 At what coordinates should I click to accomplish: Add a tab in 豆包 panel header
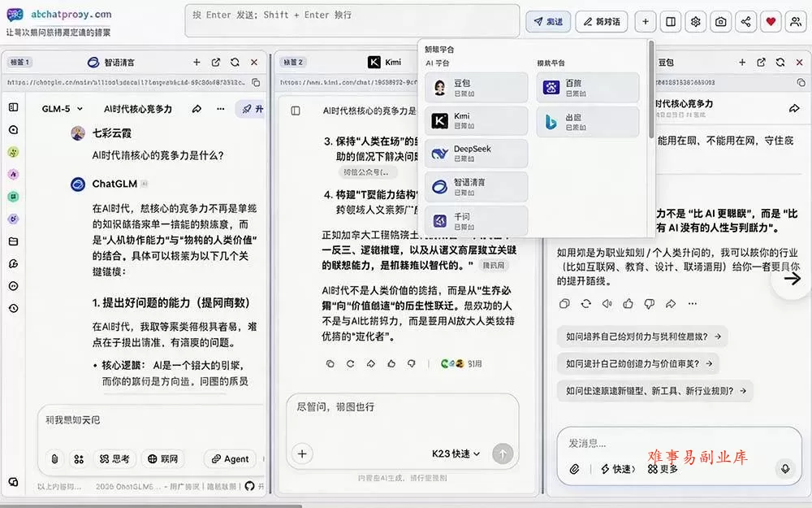tap(742, 63)
